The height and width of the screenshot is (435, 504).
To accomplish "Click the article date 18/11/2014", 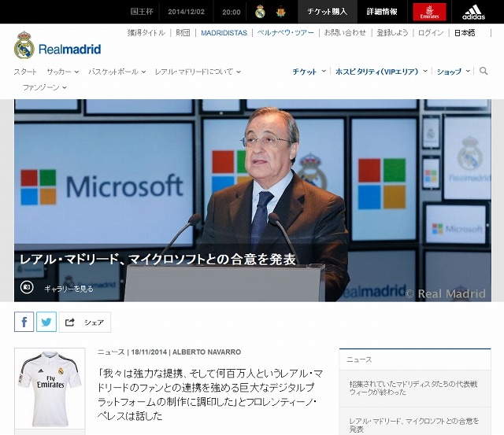I will tap(149, 352).
